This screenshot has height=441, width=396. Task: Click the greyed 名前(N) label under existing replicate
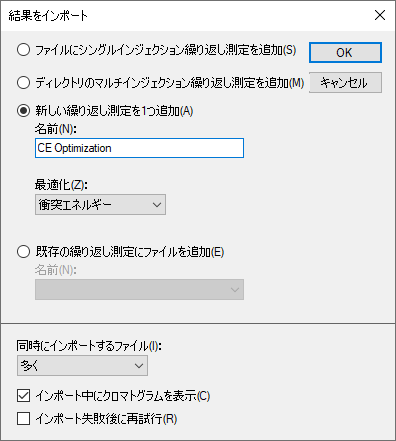tap(56, 270)
